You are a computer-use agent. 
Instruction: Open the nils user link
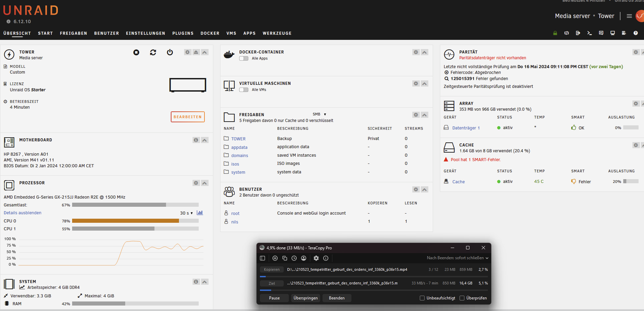(x=235, y=222)
